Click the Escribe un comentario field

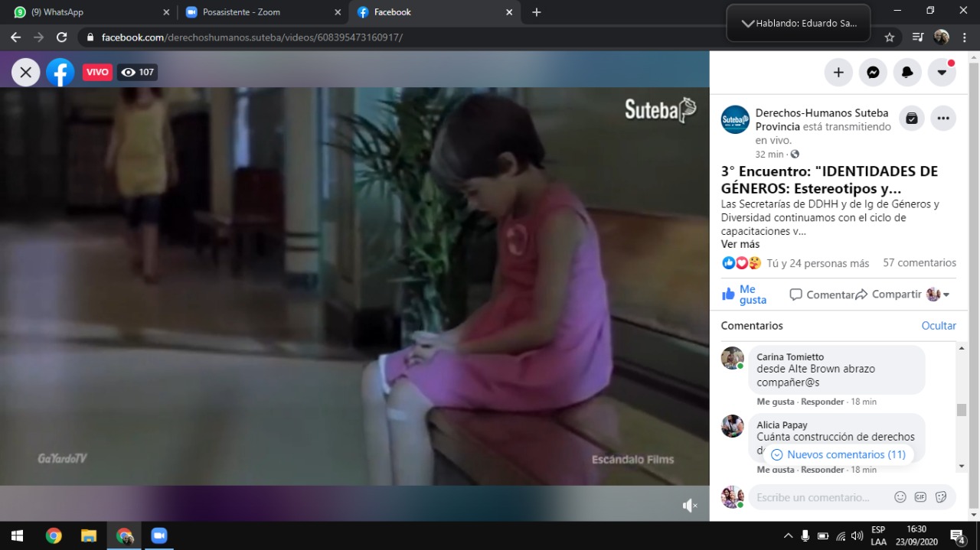tap(819, 497)
